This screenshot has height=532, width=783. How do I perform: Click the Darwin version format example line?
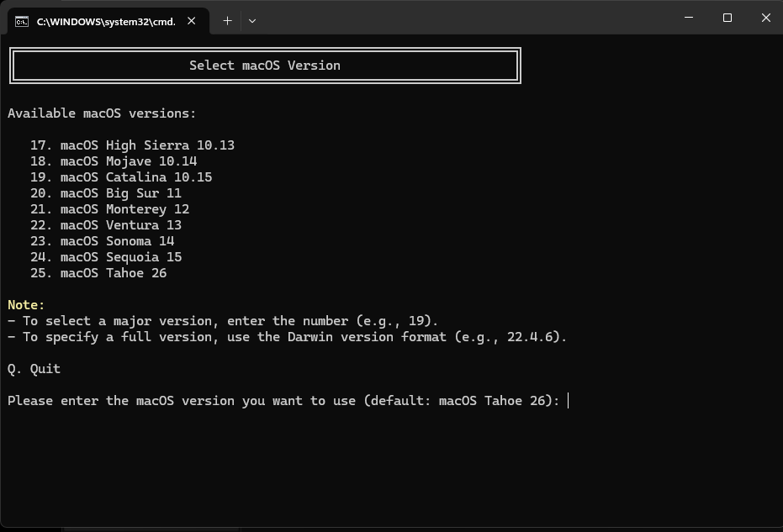(x=288, y=337)
